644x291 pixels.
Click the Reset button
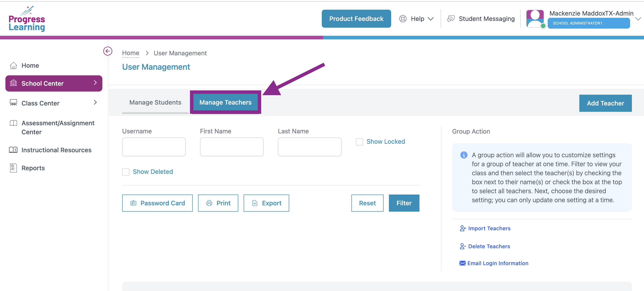[x=367, y=203]
